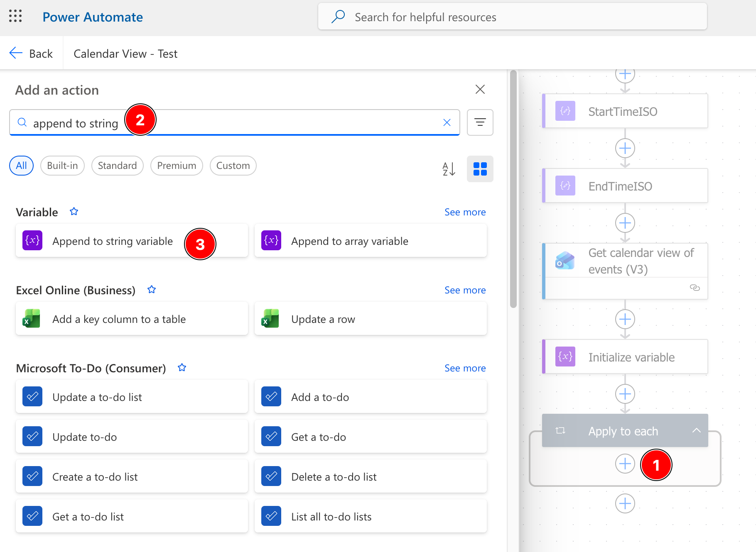This screenshot has height=552, width=756.
Task: Add step after Initialize variable
Action: pyautogui.click(x=625, y=394)
